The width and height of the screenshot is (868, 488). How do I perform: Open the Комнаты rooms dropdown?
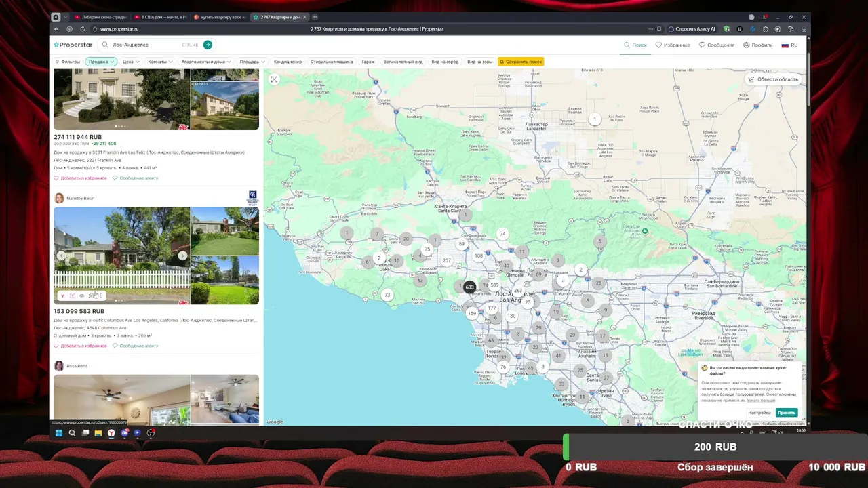(161, 62)
